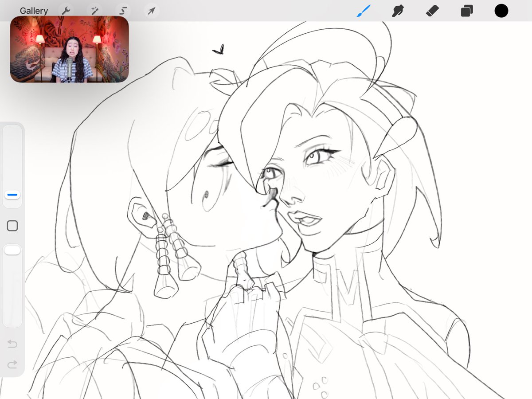Viewport: 532px width, 399px height.
Task: Activate the Transform arrow tool
Action: [x=152, y=11]
